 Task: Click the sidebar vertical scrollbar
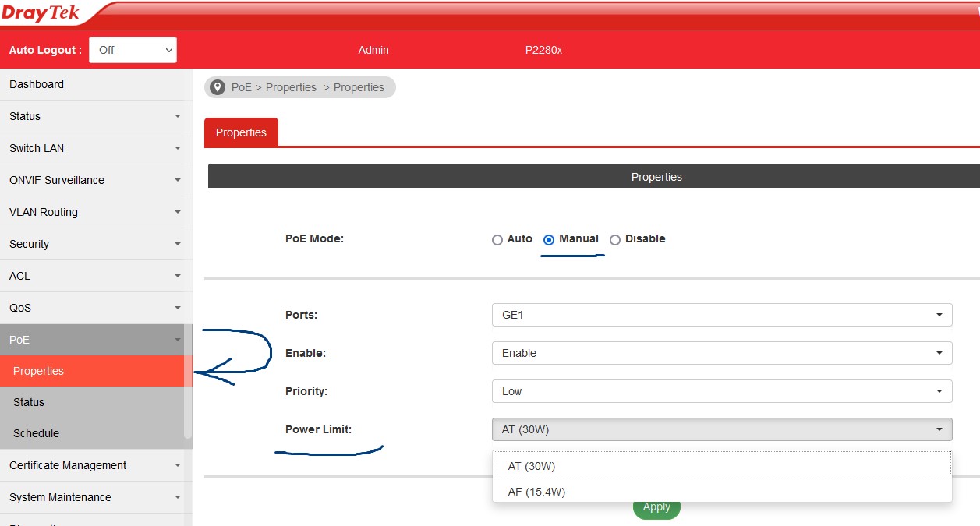[x=187, y=382]
